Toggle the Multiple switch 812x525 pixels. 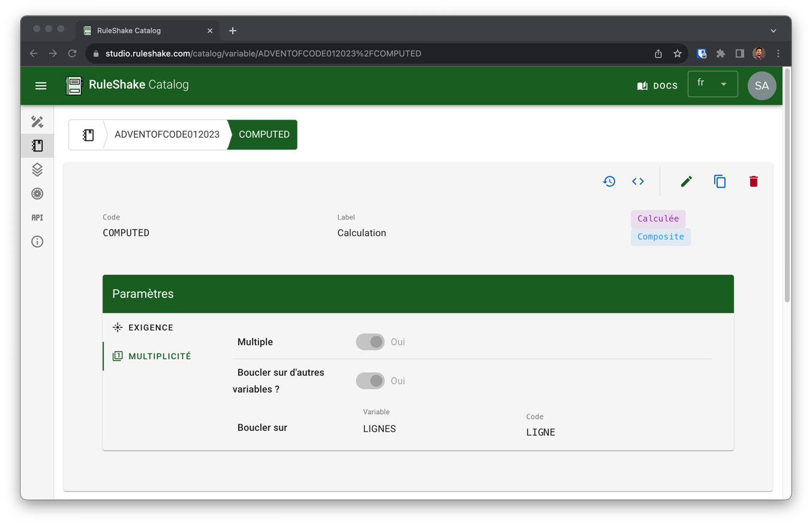(x=370, y=342)
